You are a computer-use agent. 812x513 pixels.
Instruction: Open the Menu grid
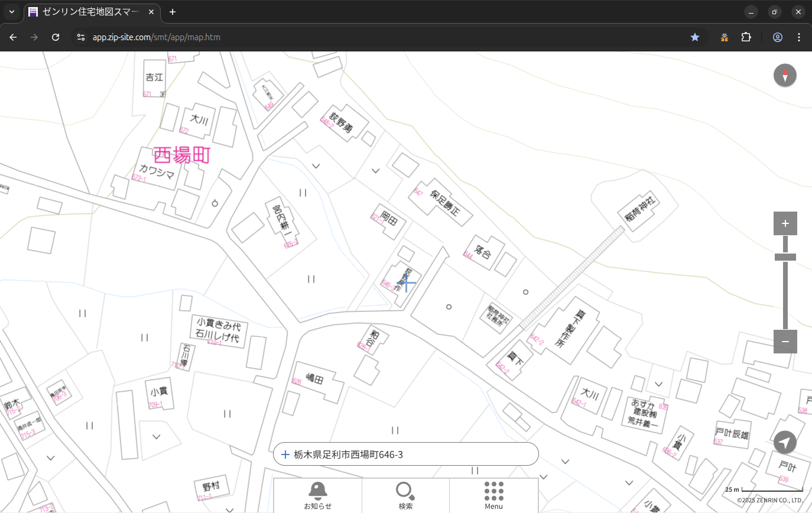click(493, 495)
